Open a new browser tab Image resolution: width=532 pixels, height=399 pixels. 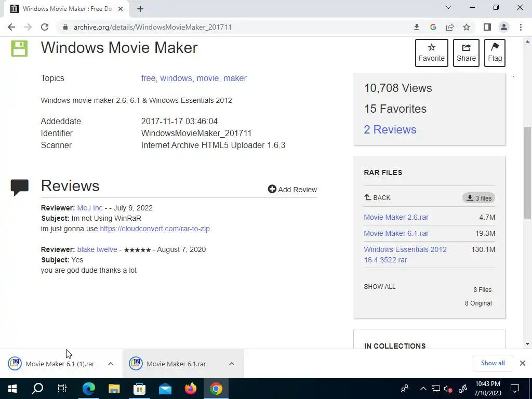click(140, 9)
